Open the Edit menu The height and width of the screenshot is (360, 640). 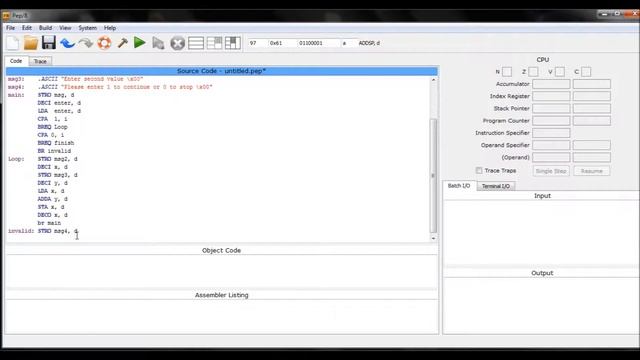pos(27,28)
